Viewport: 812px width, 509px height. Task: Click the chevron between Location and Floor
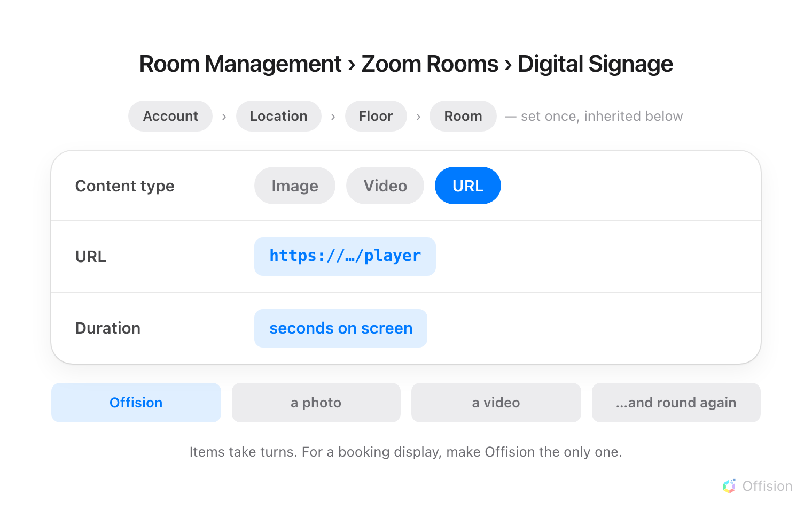coord(333,117)
